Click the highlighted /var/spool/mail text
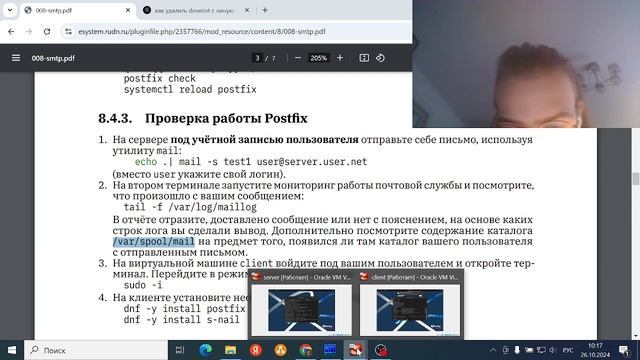640x360 pixels. click(153, 241)
